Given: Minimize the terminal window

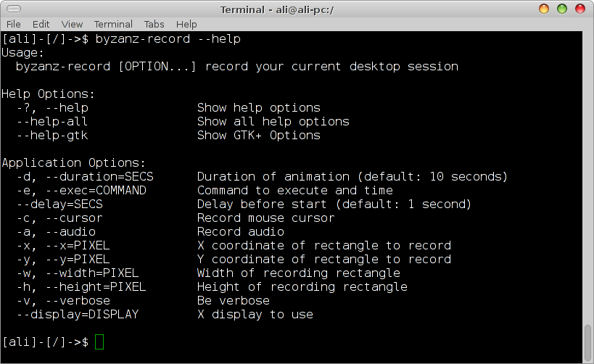Looking at the screenshot, I should [x=544, y=9].
